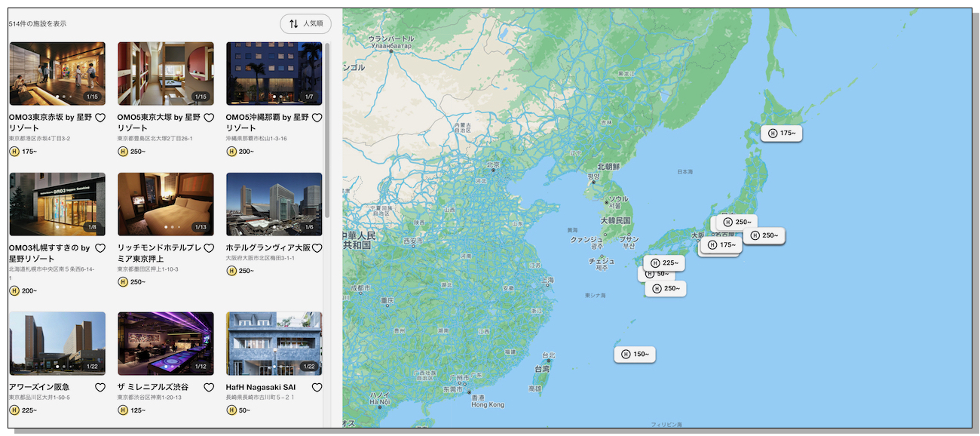Select the 175~ map marker on Hokkaido
The image size is (980, 436).
782,134
